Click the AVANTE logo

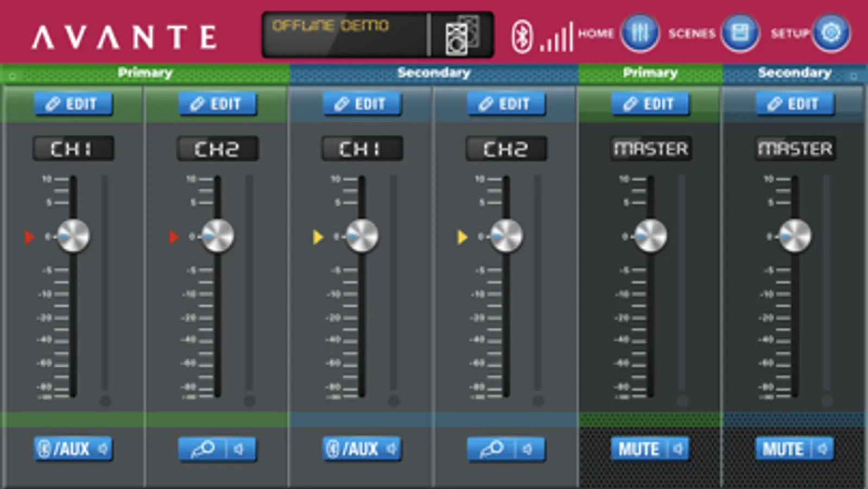coord(124,37)
